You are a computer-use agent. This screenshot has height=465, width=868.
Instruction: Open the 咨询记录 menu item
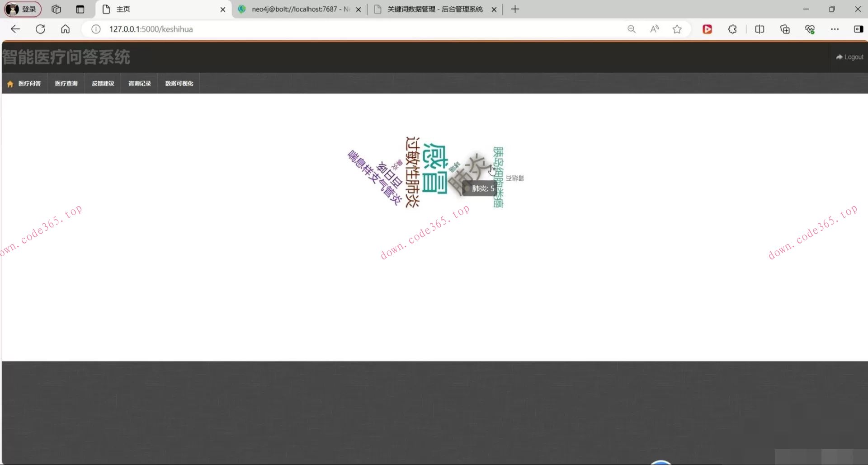(x=139, y=83)
